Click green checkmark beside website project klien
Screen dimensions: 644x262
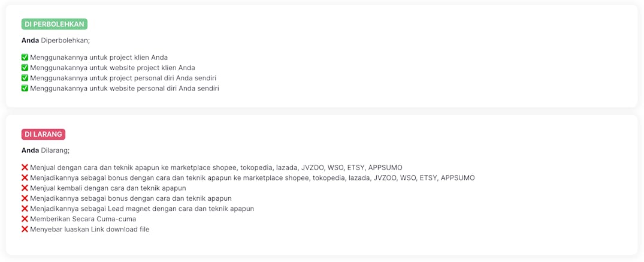point(25,68)
